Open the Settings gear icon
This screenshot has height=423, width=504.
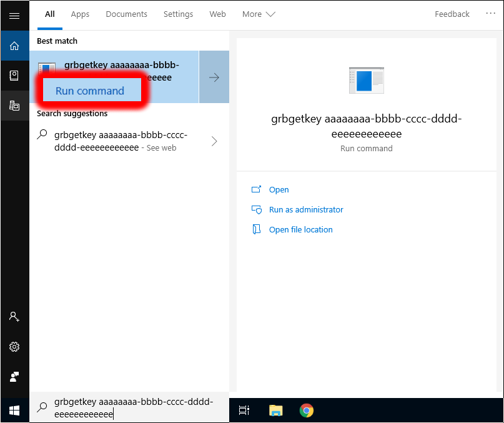(x=14, y=347)
